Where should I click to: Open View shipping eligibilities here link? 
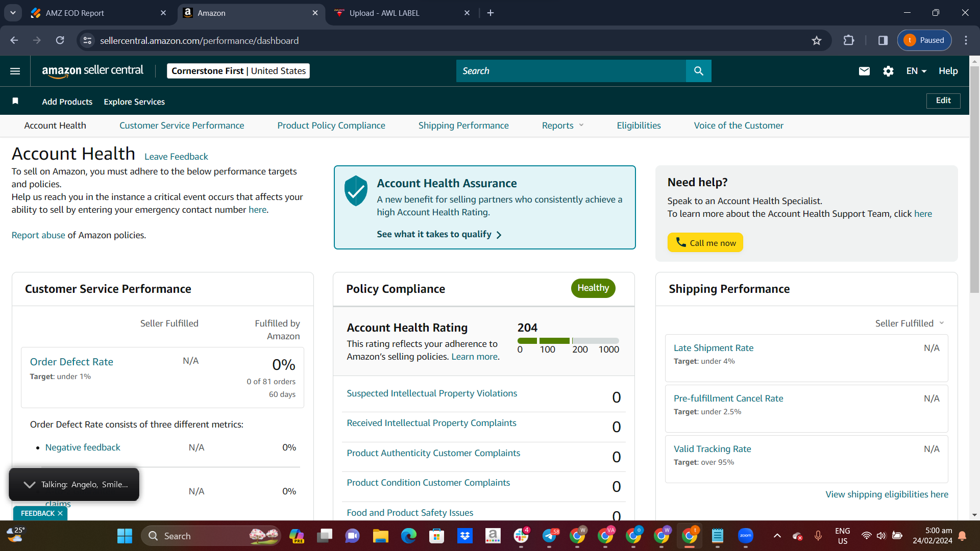887,494
